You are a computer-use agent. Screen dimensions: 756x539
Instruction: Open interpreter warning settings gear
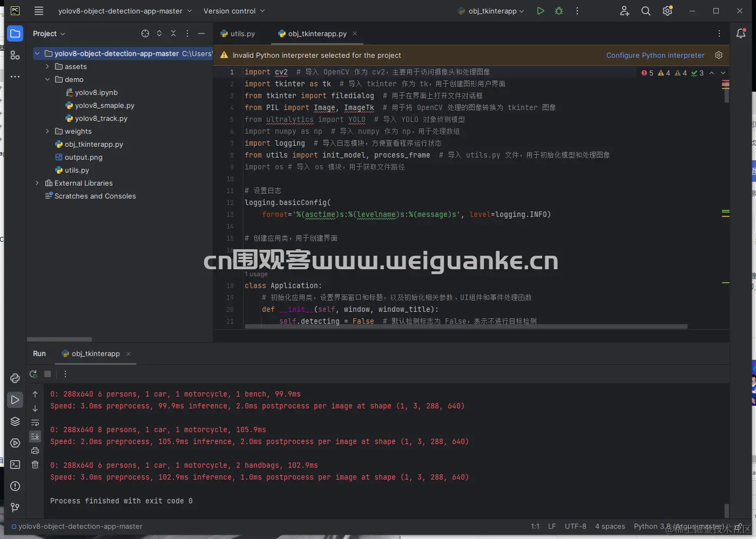tap(719, 55)
